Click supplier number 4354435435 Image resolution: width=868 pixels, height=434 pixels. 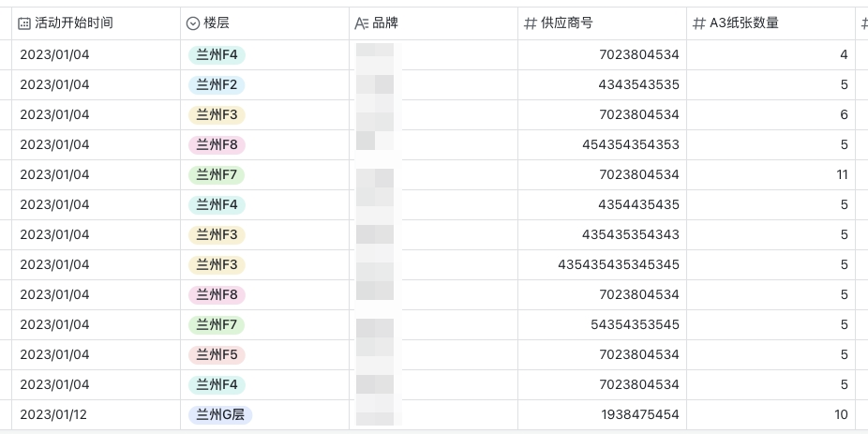pos(639,205)
